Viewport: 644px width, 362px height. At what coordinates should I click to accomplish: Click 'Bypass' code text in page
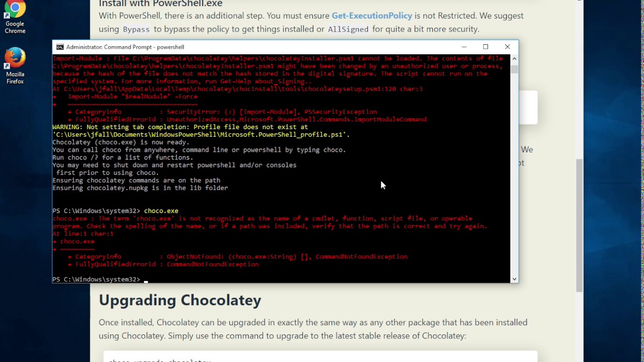[x=136, y=29]
